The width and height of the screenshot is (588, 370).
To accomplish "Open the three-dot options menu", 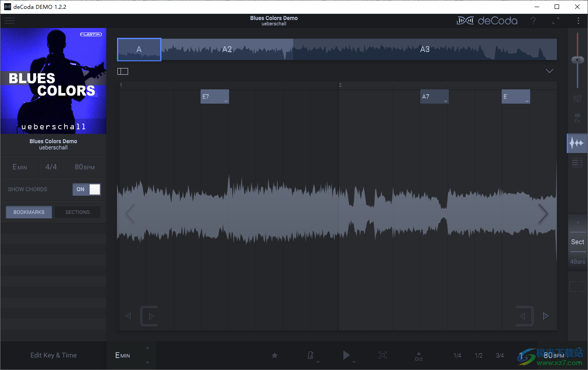I will [578, 20].
